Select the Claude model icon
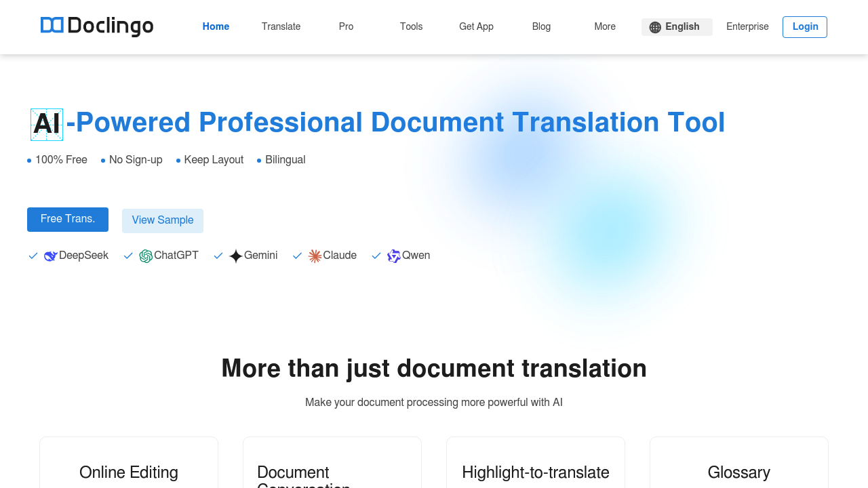Screen dimensions: 868x488 315,256
